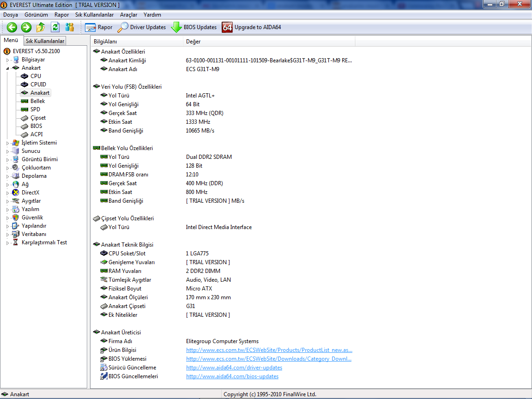Click the Aygıtlar devices icon
This screenshot has width=532, height=399.
16,201
